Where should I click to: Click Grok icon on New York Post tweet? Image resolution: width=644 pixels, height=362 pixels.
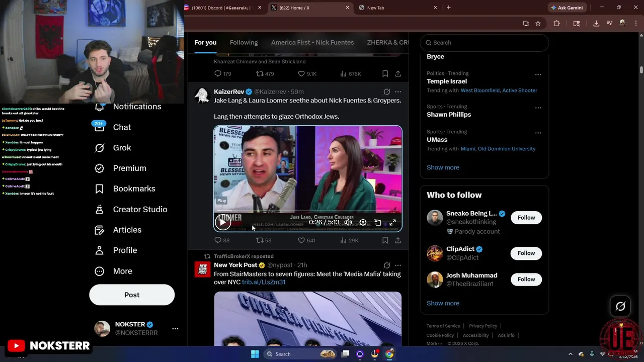[x=386, y=265]
